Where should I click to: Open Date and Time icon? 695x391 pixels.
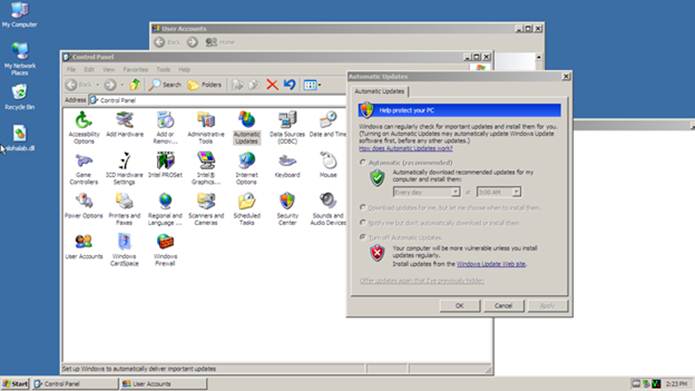[x=328, y=124]
